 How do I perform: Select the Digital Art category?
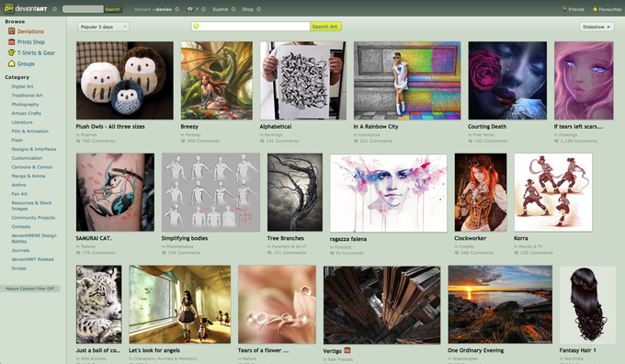coord(22,86)
